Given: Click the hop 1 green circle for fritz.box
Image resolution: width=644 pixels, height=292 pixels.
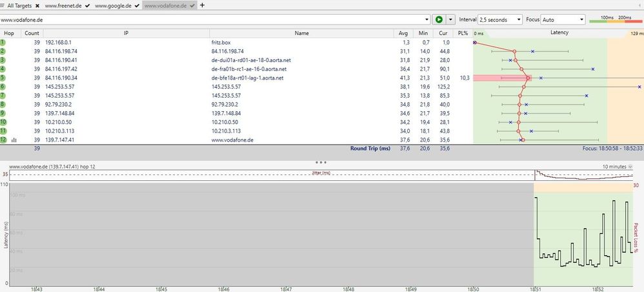Looking at the screenshot, I should pyautogui.click(x=3, y=43).
